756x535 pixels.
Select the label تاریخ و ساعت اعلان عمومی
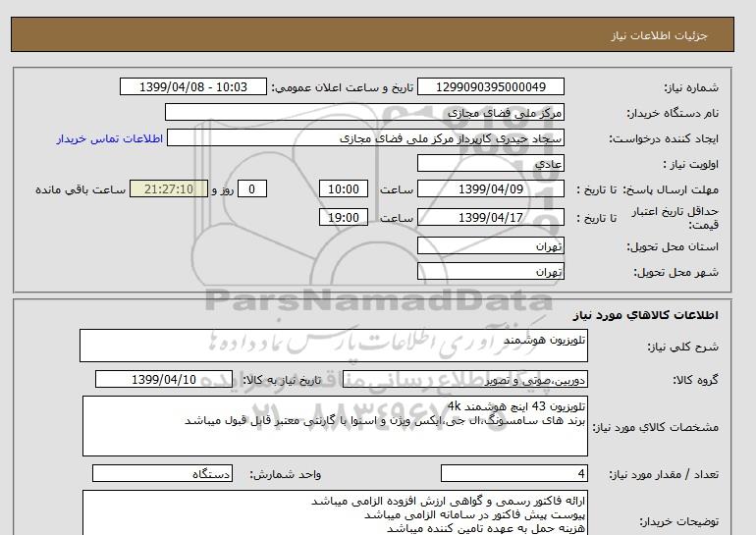click(343, 87)
